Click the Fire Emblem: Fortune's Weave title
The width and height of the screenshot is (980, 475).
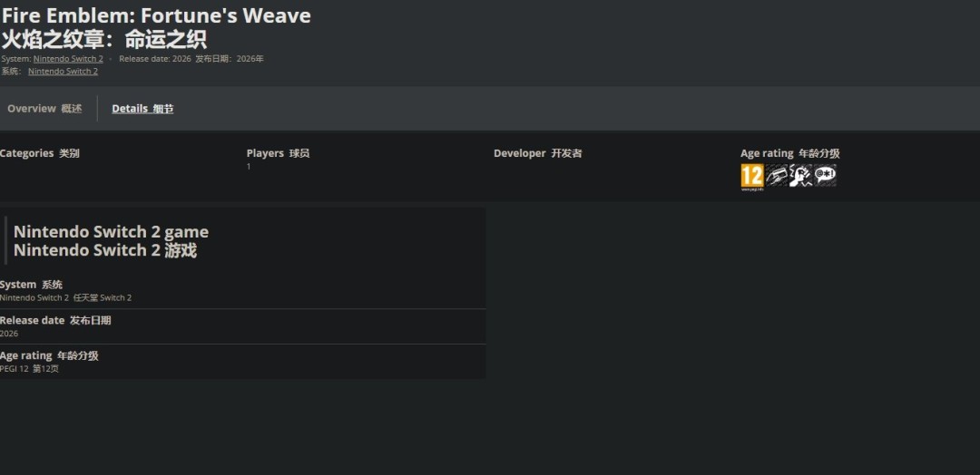coord(156,16)
